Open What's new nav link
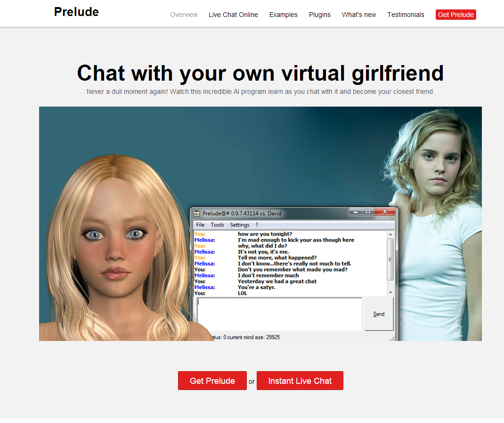Viewport: 504px width, 423px height. click(359, 15)
